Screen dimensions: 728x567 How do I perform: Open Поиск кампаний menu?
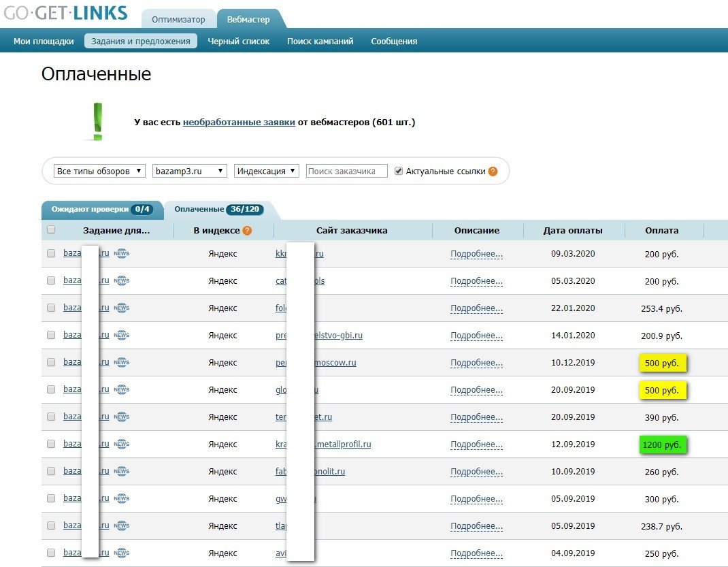click(320, 42)
